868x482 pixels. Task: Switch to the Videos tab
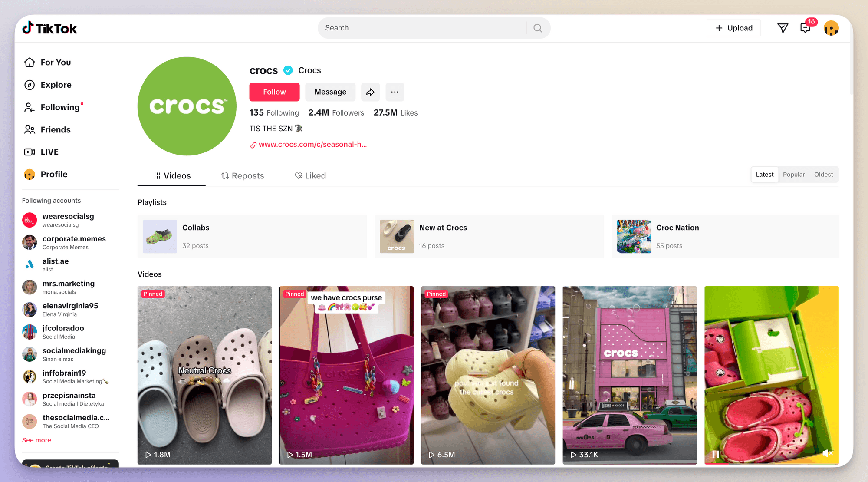[x=172, y=176]
